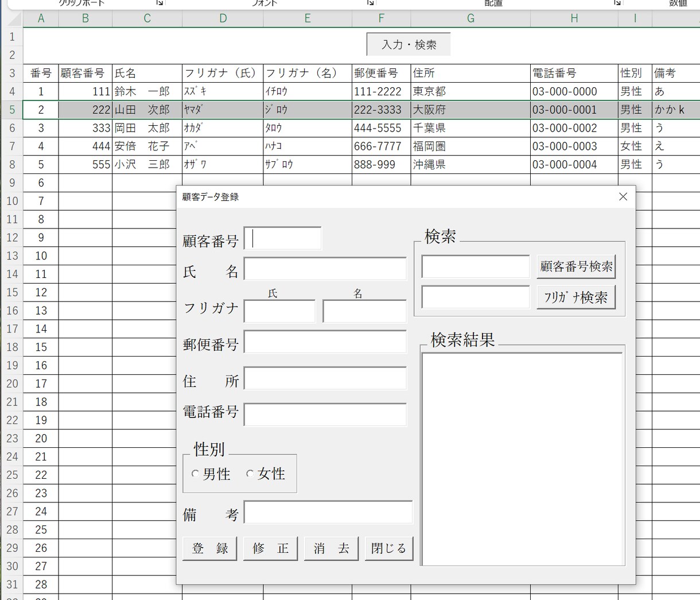The height and width of the screenshot is (600, 700).
Task: Select column G header
Action: click(470, 18)
